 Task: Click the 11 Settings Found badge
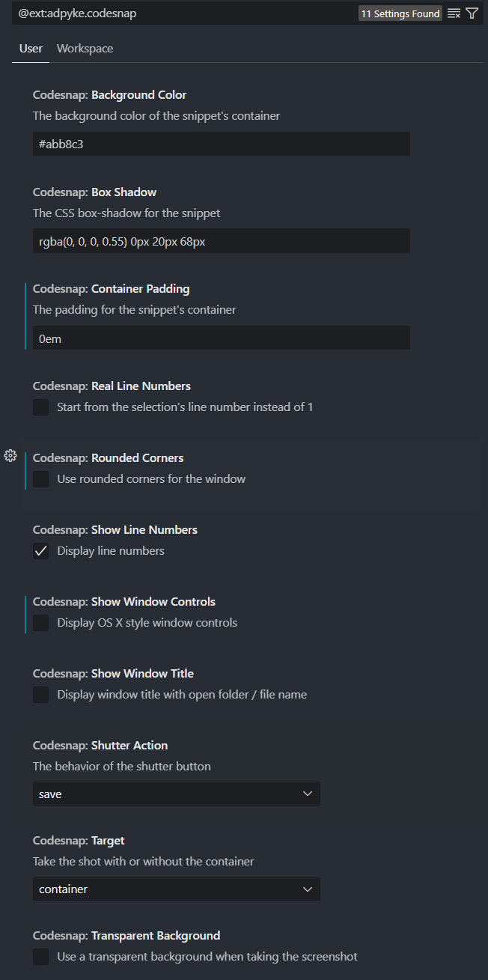point(400,13)
